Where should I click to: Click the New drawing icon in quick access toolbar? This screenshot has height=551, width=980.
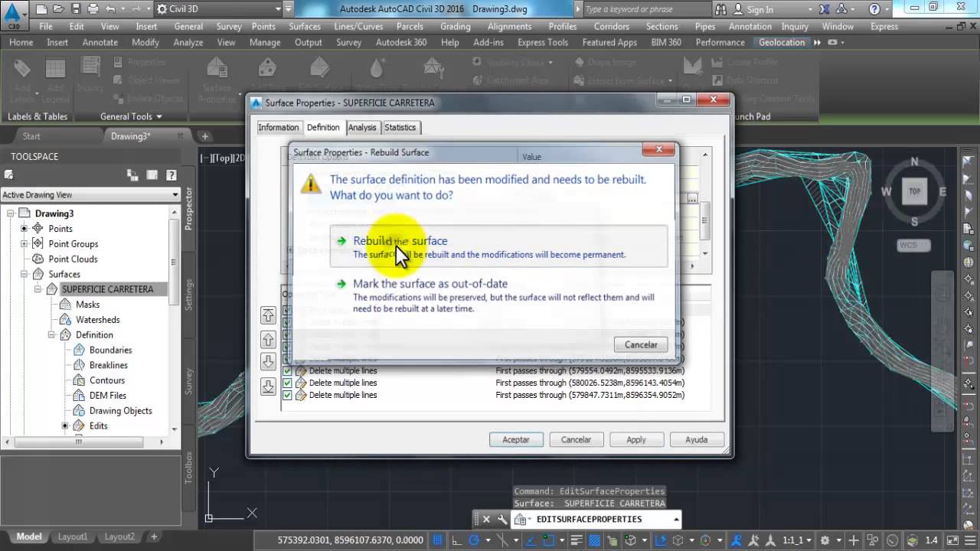point(42,9)
